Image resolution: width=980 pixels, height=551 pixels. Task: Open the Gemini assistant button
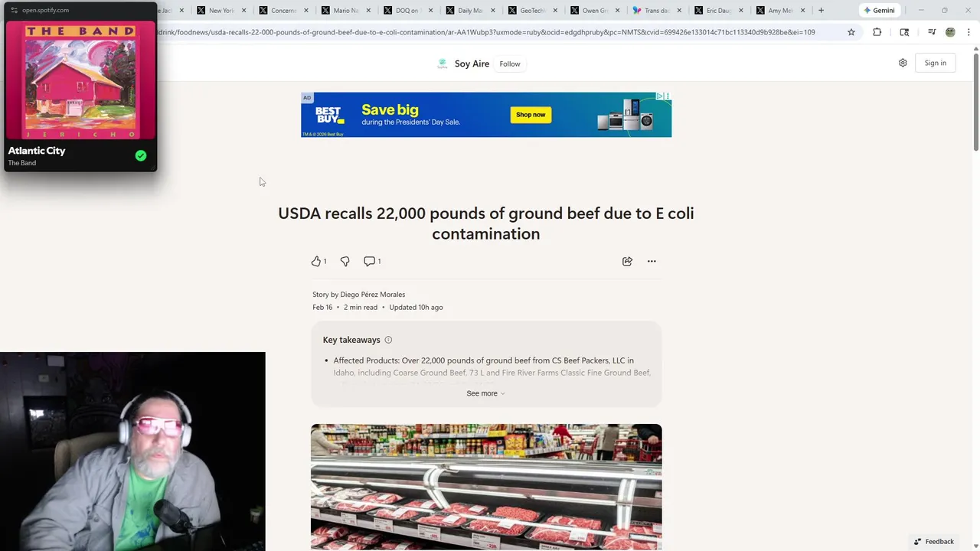click(878, 11)
